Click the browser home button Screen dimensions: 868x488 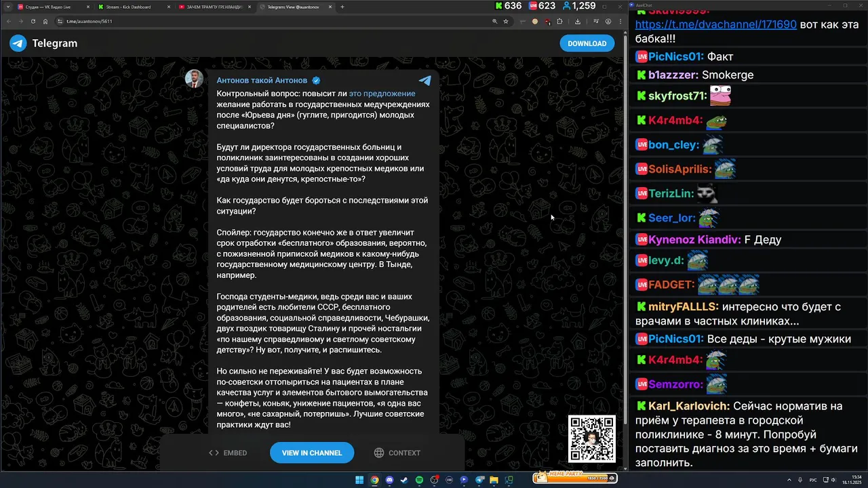pyautogui.click(x=45, y=21)
